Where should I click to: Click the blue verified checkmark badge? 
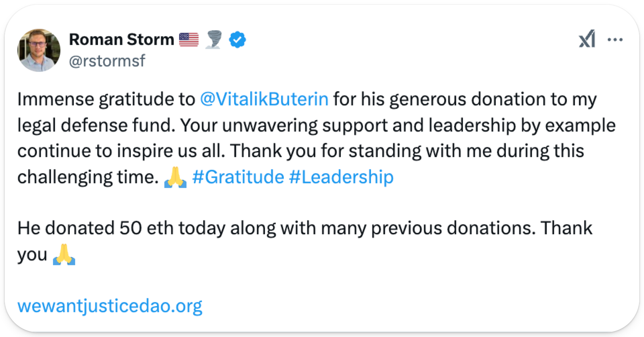(237, 40)
